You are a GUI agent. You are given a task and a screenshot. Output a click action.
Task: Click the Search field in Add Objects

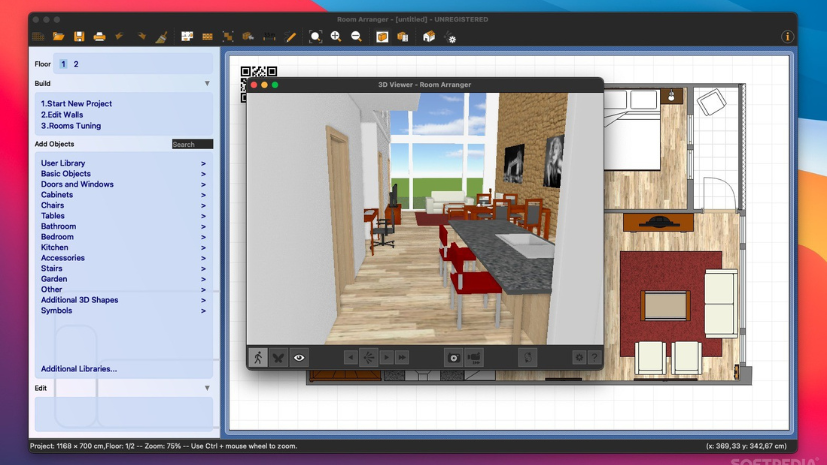click(192, 144)
